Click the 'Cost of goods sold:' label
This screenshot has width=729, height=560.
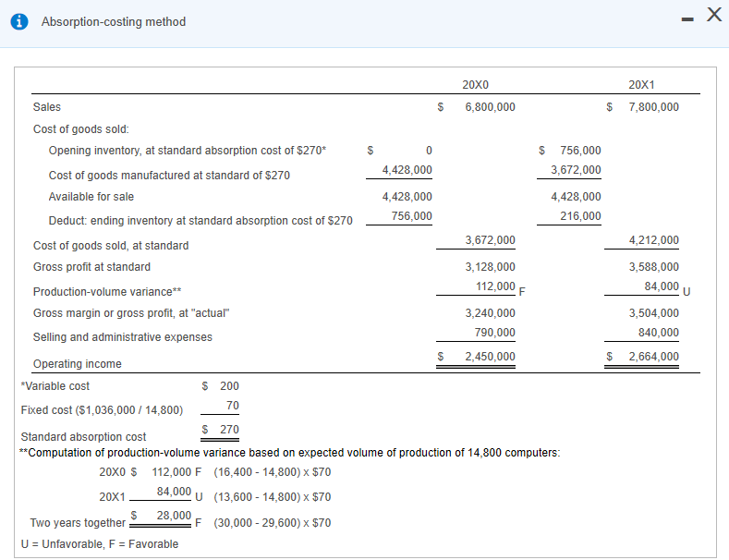(x=81, y=128)
